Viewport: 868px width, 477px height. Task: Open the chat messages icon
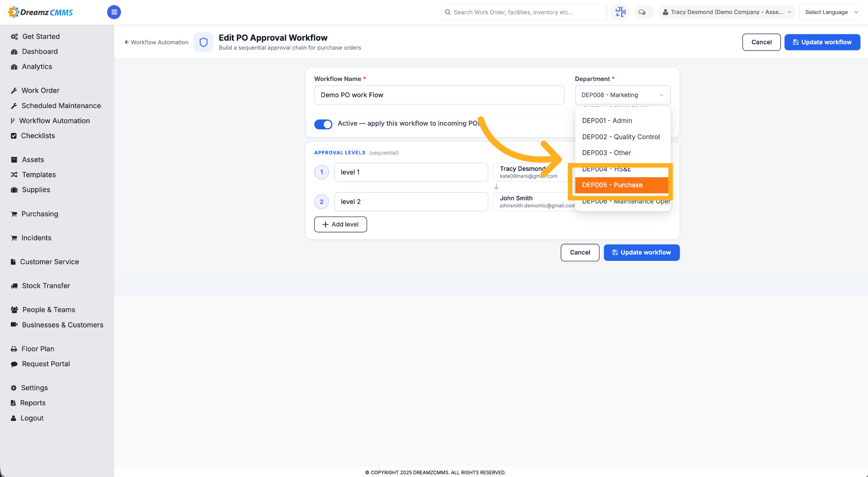click(642, 12)
